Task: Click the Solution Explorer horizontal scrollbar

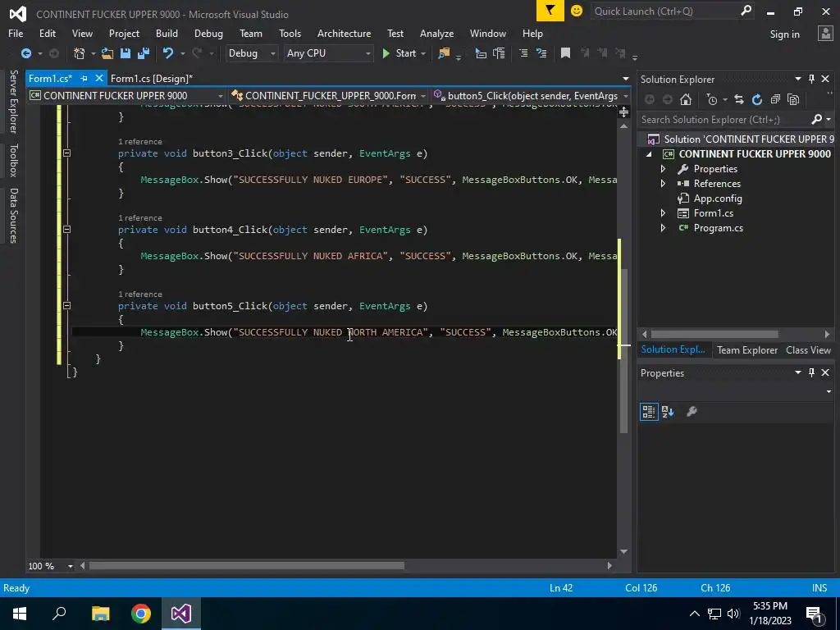Action: (x=714, y=334)
